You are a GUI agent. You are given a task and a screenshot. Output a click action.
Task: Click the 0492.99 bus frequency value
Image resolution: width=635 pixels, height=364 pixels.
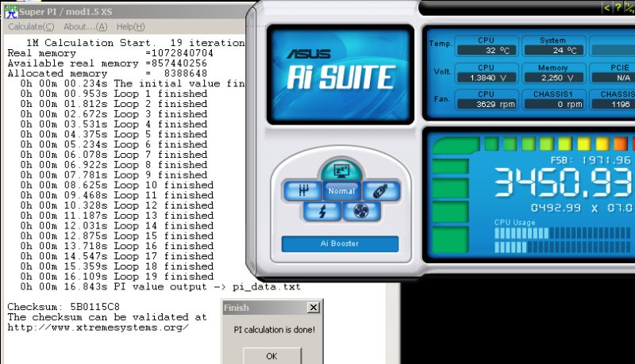point(556,208)
